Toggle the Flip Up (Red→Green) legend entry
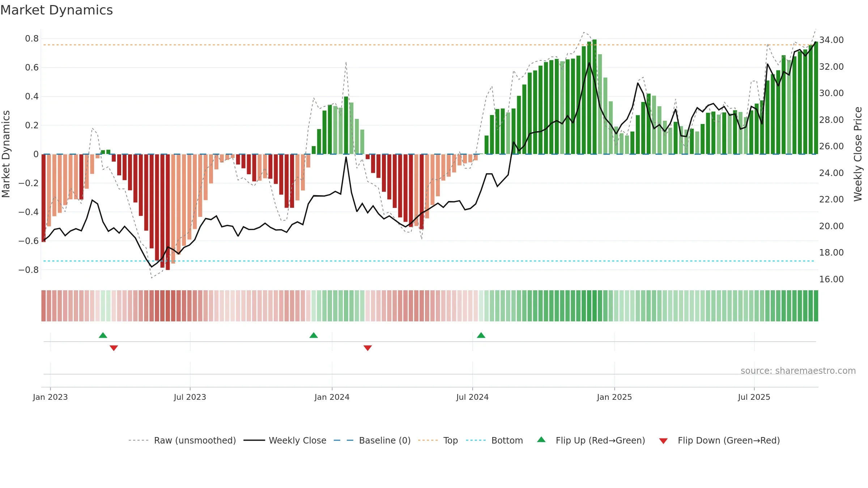The image size is (868, 488). pyautogui.click(x=591, y=440)
